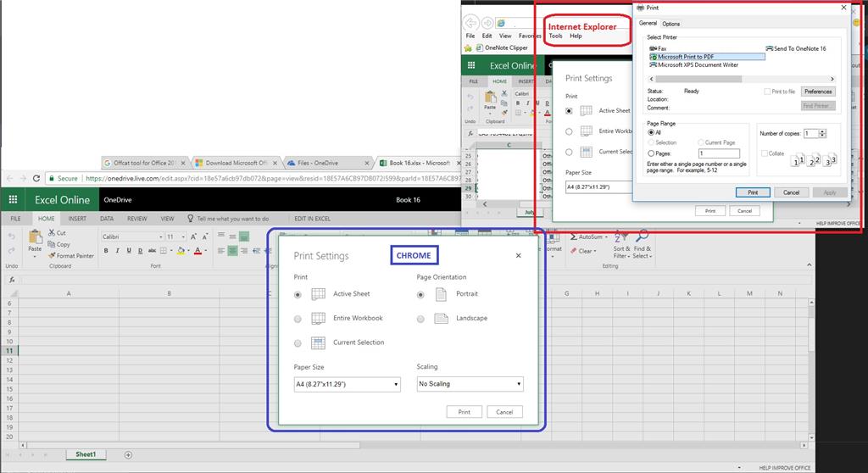
Task: Reload the page with Chrome refresh icon
Action: 36,178
